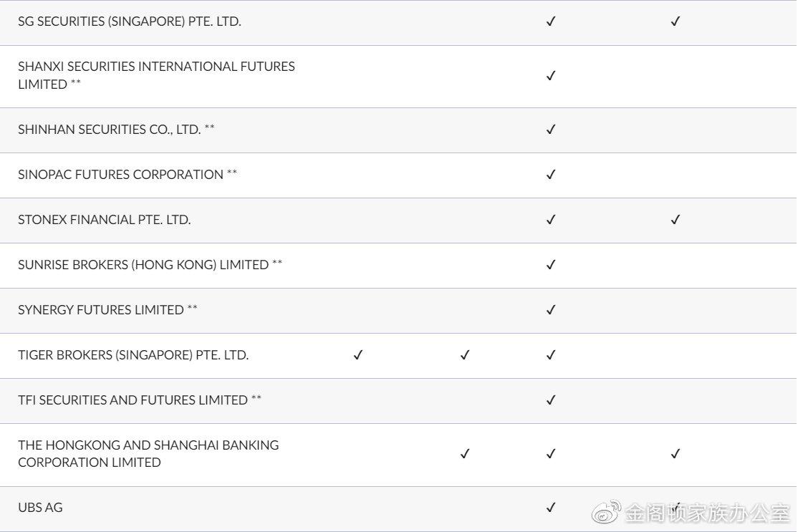The image size is (798, 532).
Task: Select the checkmark in Sinopac Futures row
Action: pos(550,175)
